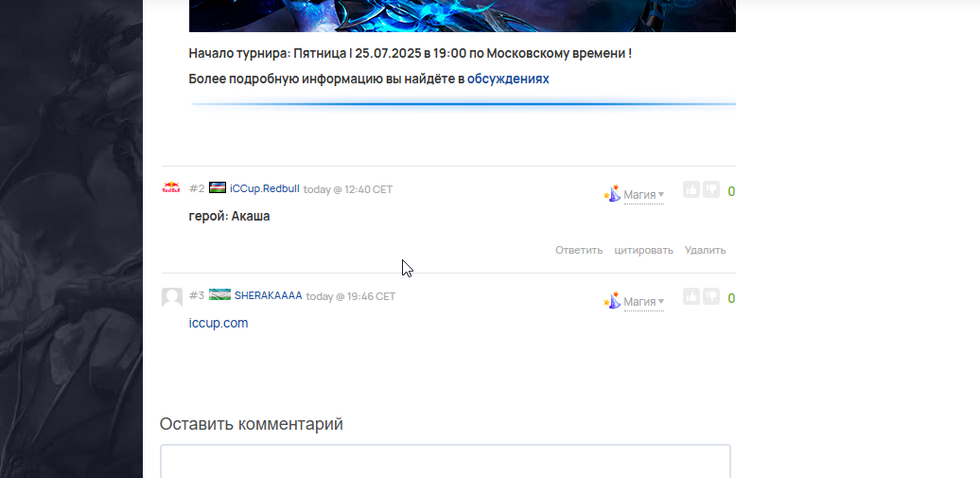The image size is (980, 478).
Task: Click the tournament banner image
Action: pos(462,16)
